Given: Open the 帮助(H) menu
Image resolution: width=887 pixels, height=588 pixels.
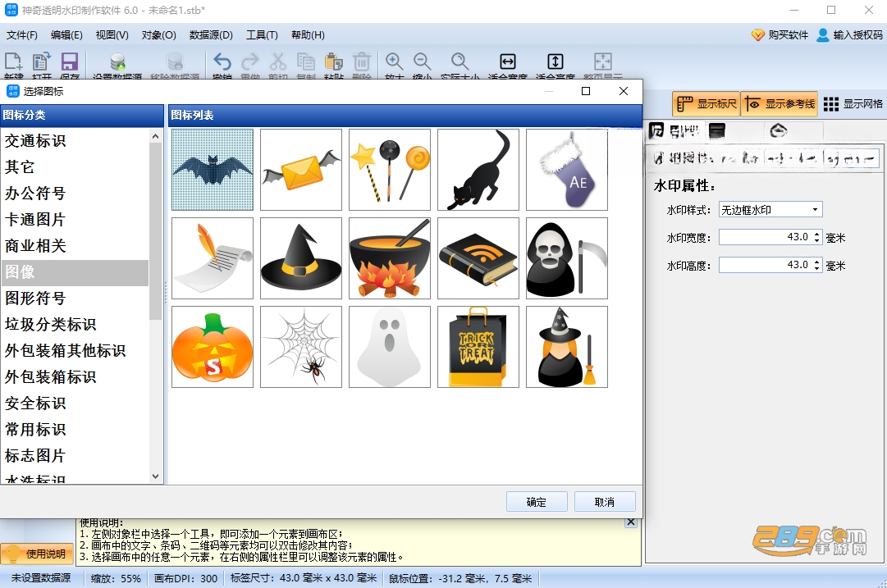Looking at the screenshot, I should click(308, 35).
